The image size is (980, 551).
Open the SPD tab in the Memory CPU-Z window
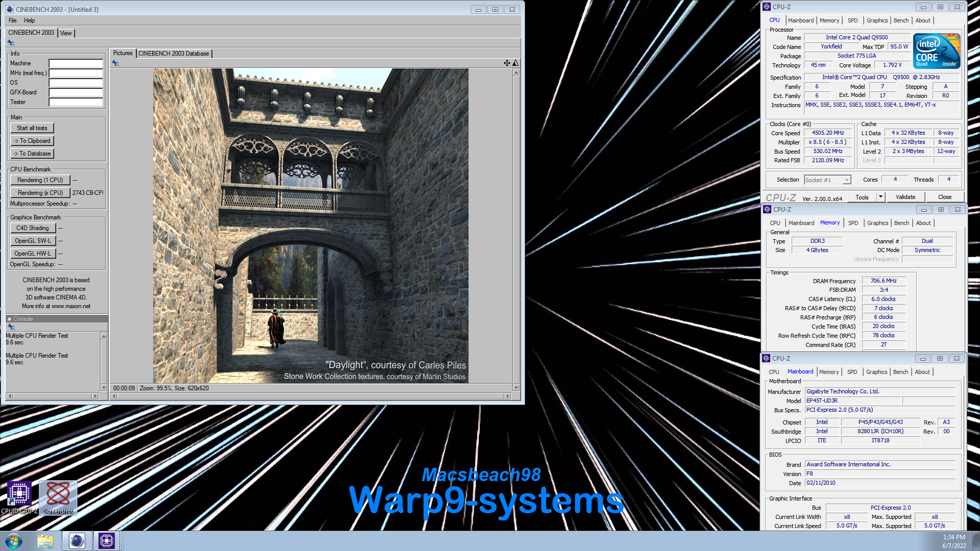(x=853, y=223)
